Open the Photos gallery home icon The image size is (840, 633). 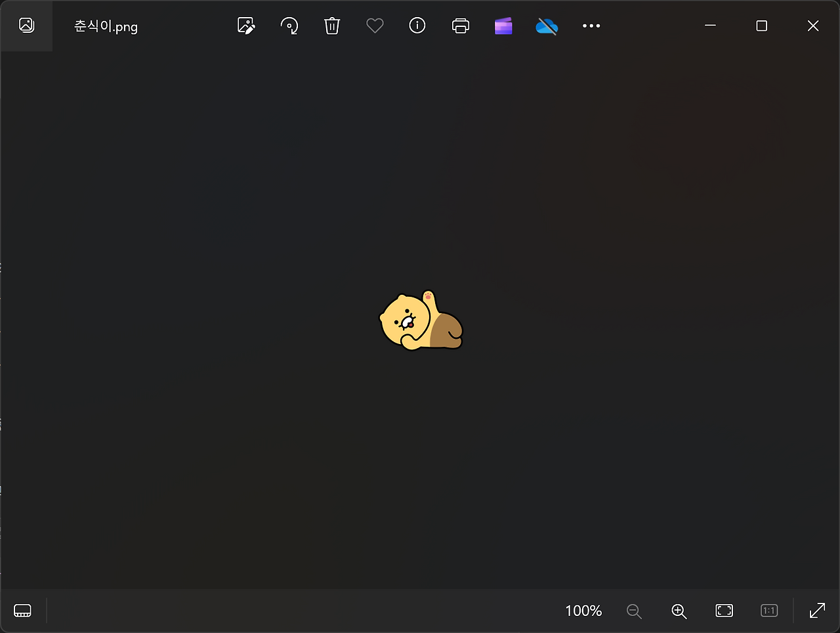pyautogui.click(x=26, y=26)
